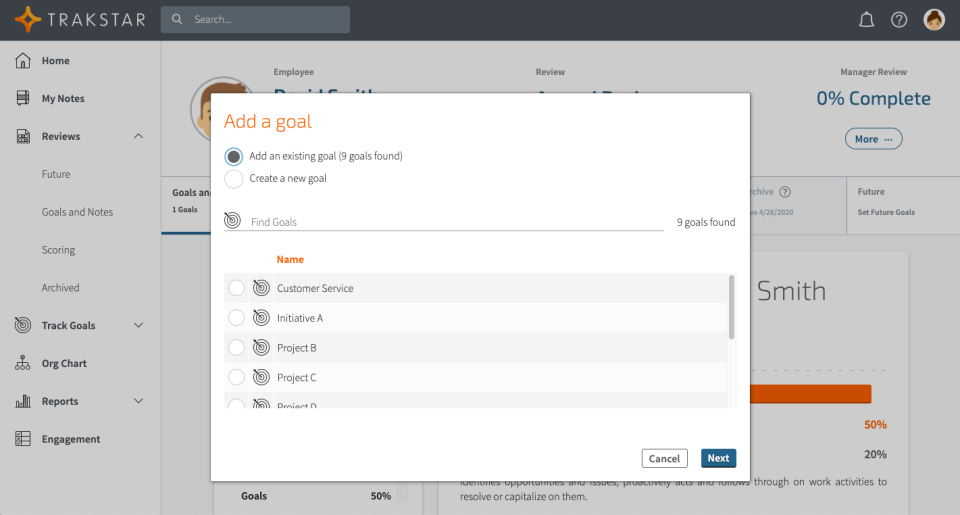This screenshot has height=515, width=960.
Task: Click the Next button
Action: click(x=718, y=458)
